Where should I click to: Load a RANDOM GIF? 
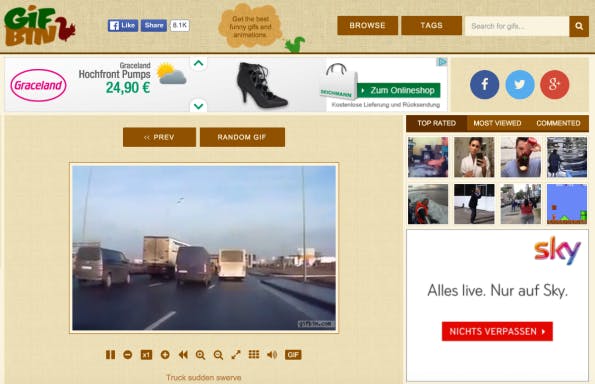[x=242, y=137]
